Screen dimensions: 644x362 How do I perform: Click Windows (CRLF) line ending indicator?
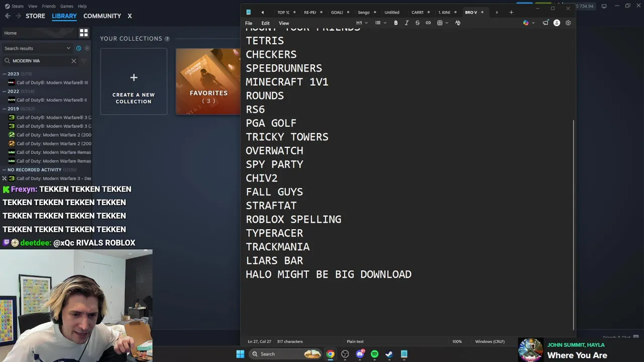pyautogui.click(x=490, y=341)
